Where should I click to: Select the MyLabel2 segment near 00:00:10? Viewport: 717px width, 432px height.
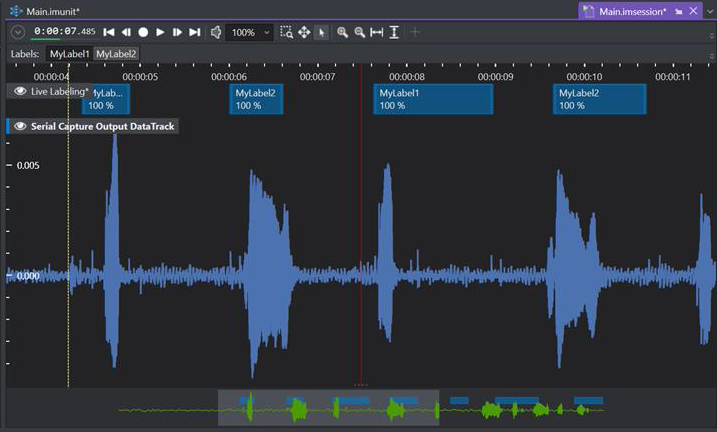(599, 99)
